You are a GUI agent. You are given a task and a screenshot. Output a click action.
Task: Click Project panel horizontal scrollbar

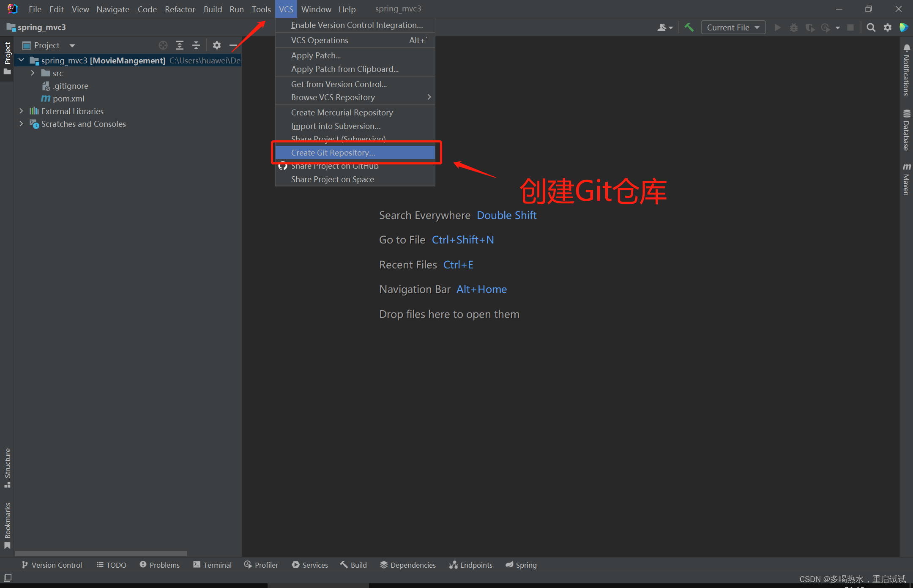tap(101, 553)
